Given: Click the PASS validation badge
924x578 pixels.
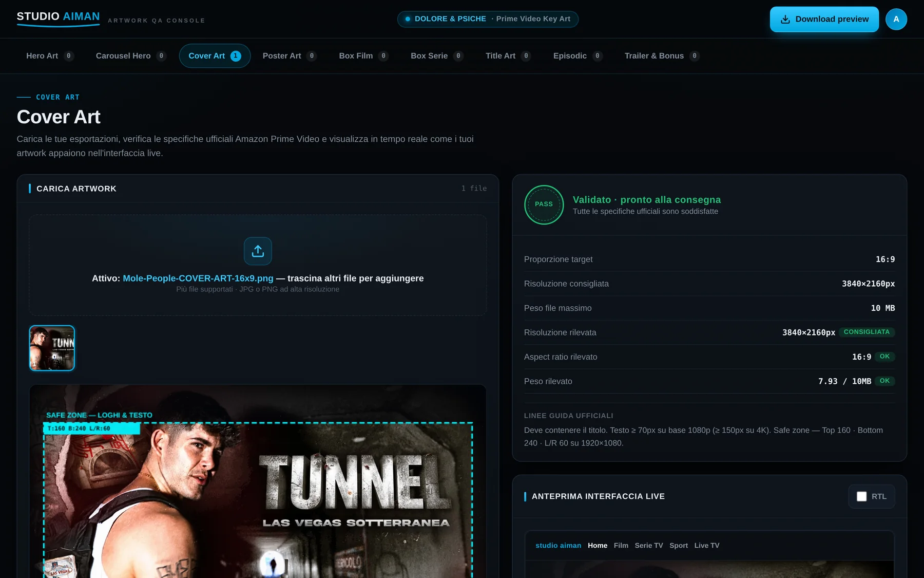Looking at the screenshot, I should pyautogui.click(x=544, y=204).
